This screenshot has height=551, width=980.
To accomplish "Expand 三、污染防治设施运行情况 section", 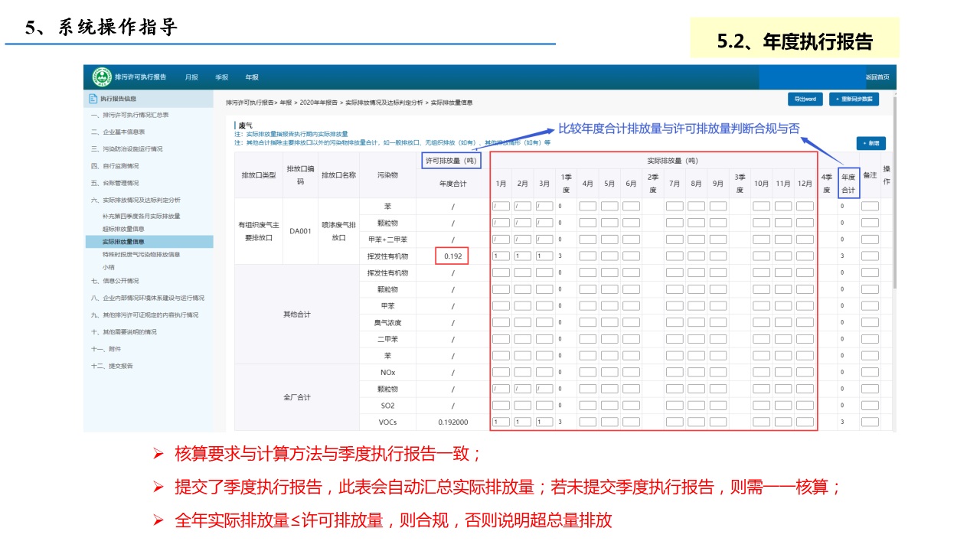I will (126, 148).
